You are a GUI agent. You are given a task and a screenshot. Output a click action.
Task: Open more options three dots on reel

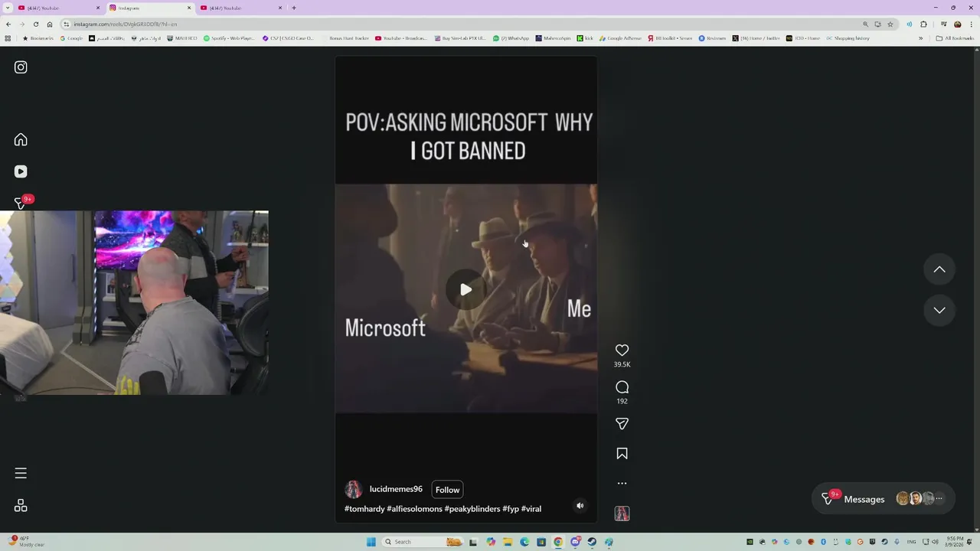(x=622, y=483)
